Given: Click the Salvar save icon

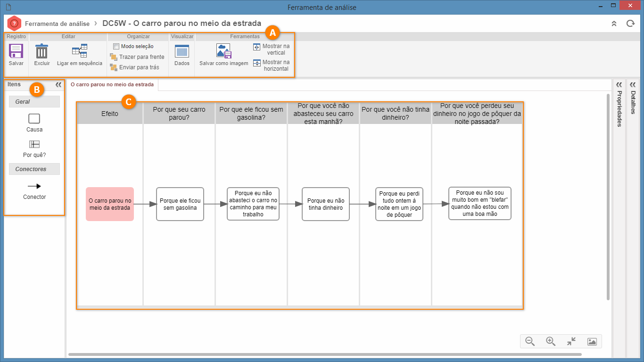Looking at the screenshot, I should (16, 51).
